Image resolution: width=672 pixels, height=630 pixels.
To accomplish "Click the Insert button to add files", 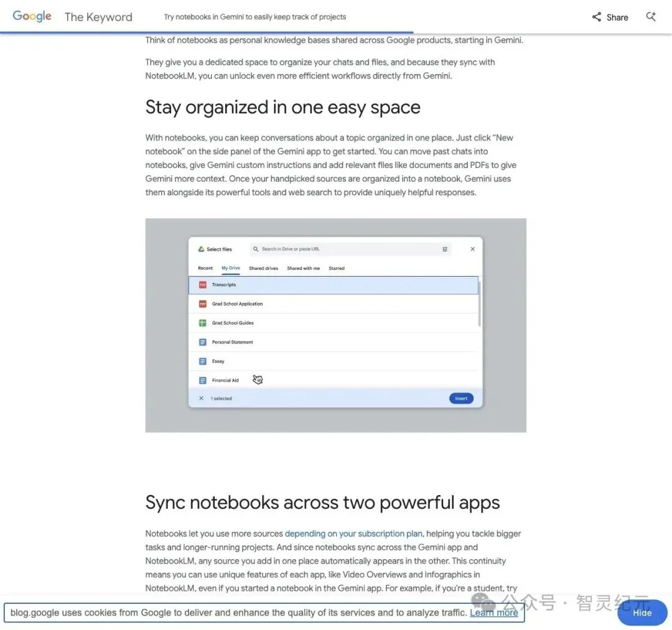I will [x=461, y=398].
